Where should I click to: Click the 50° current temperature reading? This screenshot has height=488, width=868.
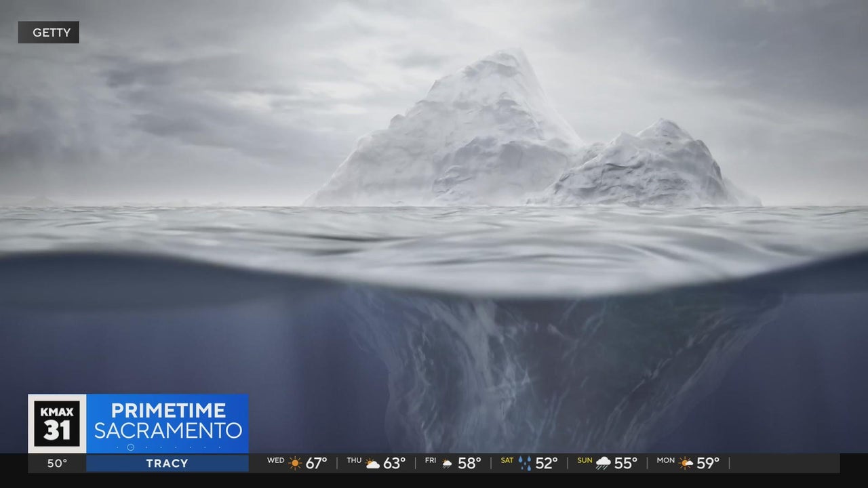(x=57, y=464)
